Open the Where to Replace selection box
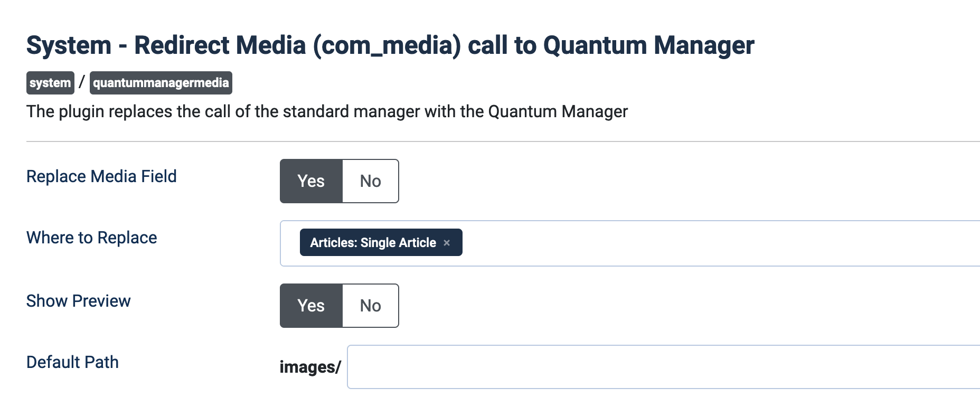 pyautogui.click(x=686, y=243)
